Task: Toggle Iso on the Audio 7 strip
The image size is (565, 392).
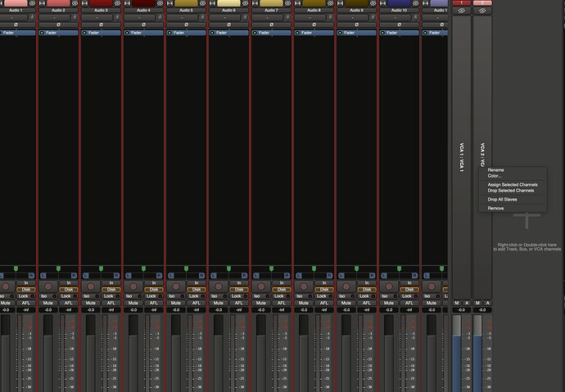Action: click(261, 296)
